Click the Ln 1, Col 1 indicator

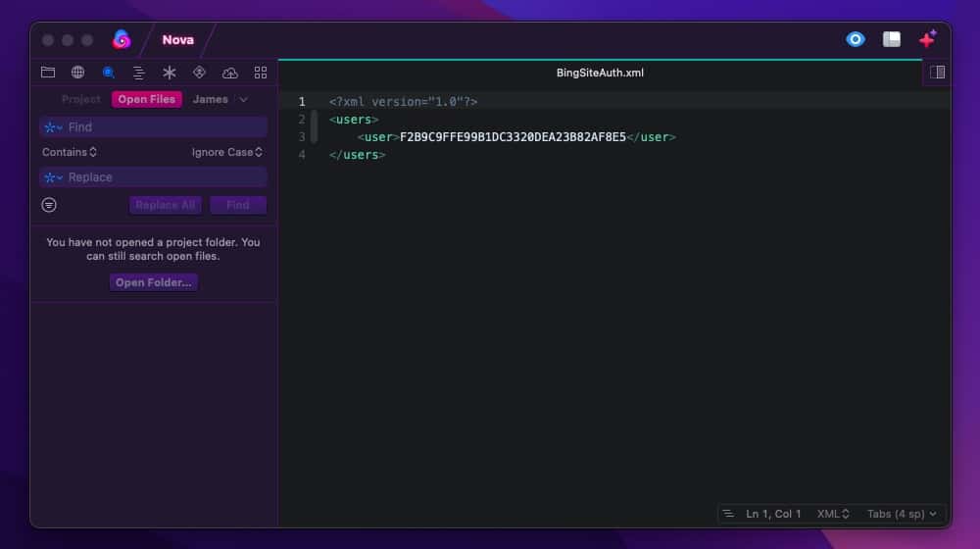(773, 514)
